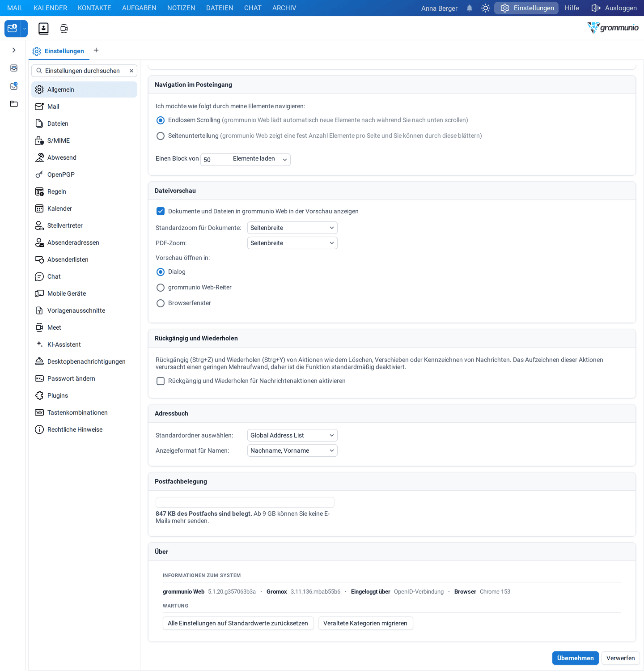Go to KONTAKTE in the top menu

pos(94,8)
